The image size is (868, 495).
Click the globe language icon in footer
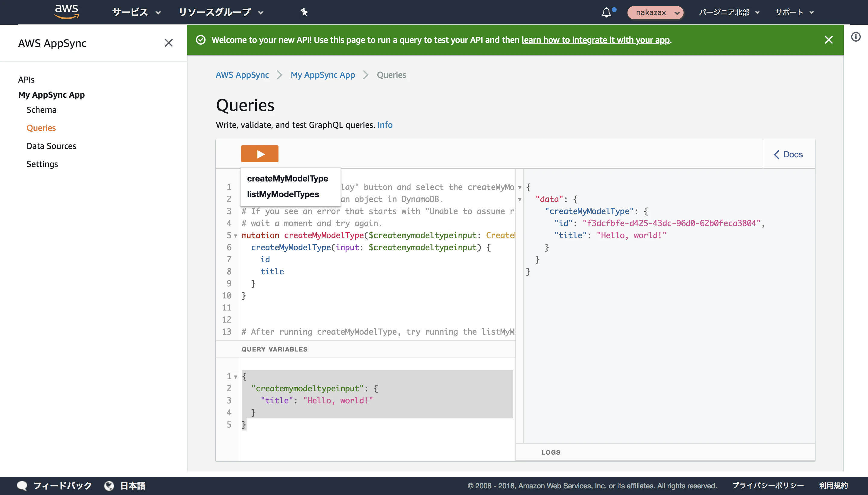[x=109, y=485]
